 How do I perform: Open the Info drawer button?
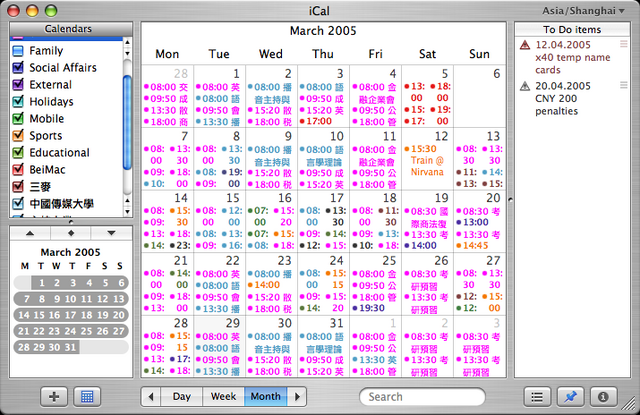click(x=603, y=396)
